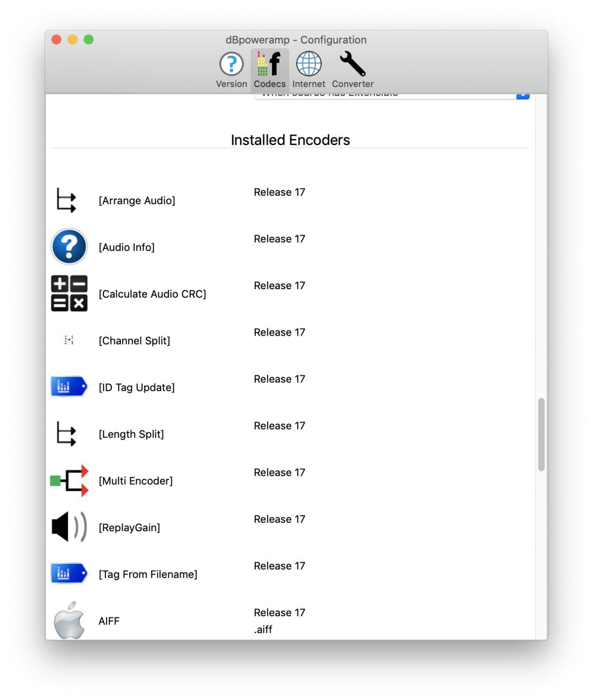The width and height of the screenshot is (593, 700).
Task: Click the Arrange Audio encoder icon
Action: coord(66,201)
